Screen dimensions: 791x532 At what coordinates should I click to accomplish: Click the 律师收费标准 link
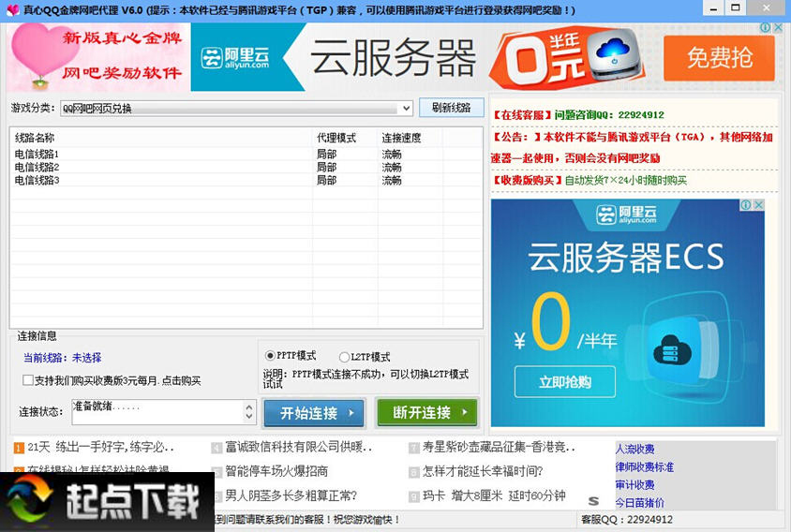pos(645,467)
